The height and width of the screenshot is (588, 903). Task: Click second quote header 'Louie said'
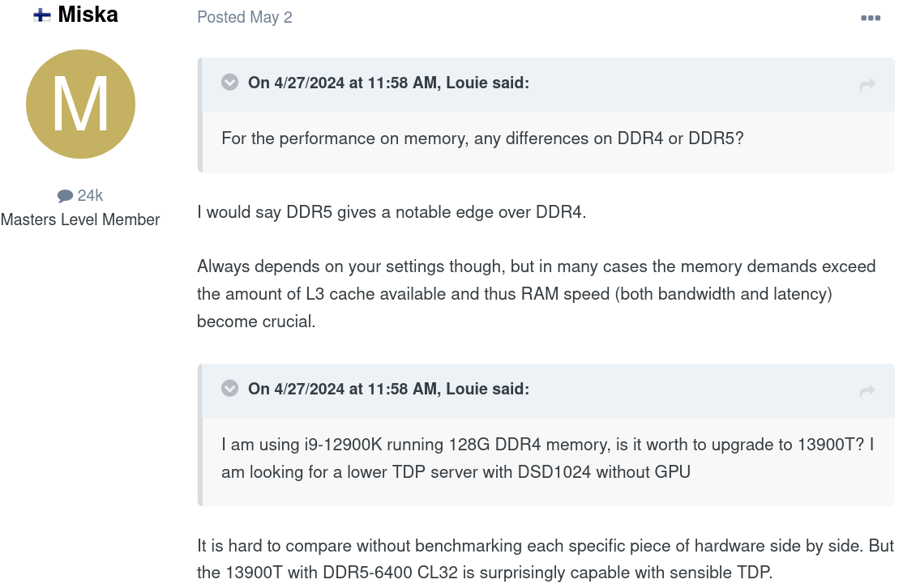click(x=487, y=389)
